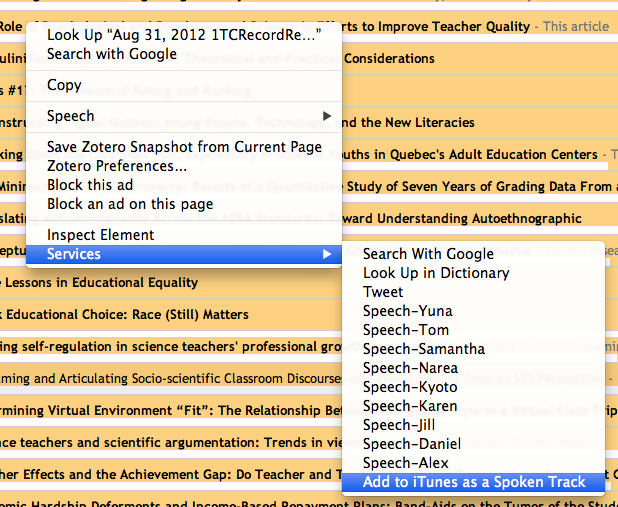Select Look Up in Dictionary
This screenshot has width=618, height=507.
(473, 273)
